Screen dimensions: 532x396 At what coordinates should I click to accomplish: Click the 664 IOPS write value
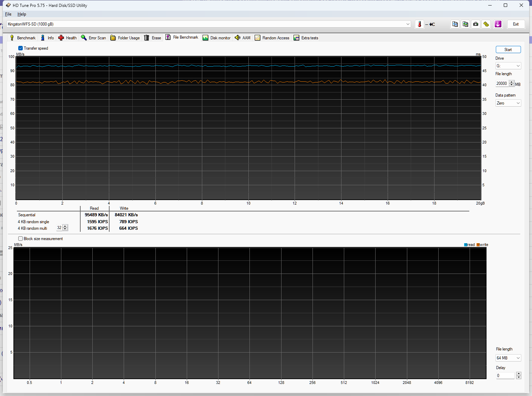click(x=128, y=228)
